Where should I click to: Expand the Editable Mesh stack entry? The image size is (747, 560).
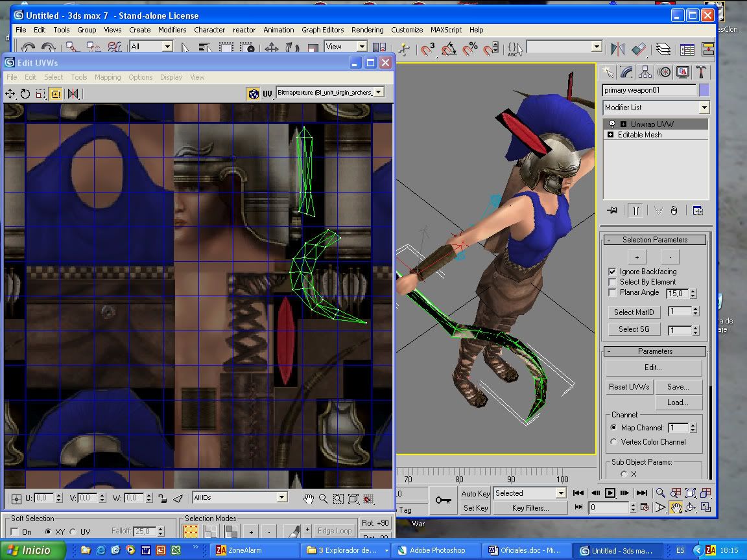coord(611,135)
